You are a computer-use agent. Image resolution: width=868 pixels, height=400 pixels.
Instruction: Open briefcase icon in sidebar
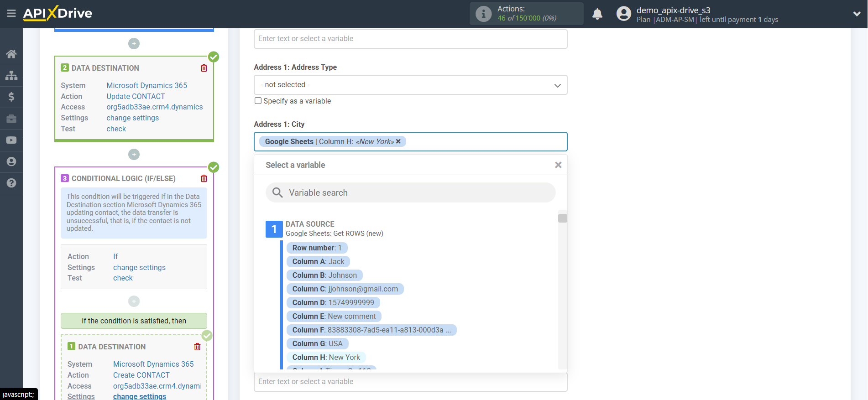pyautogui.click(x=11, y=119)
